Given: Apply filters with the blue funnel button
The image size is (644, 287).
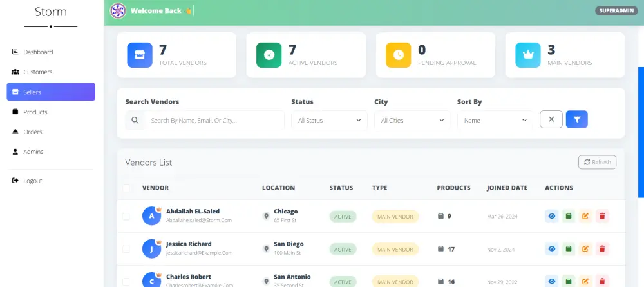Looking at the screenshot, I should pyautogui.click(x=576, y=119).
